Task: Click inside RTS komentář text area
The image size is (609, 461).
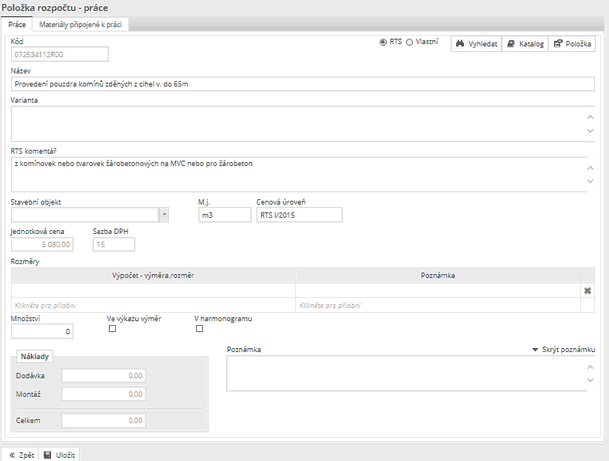Action: tap(299, 174)
